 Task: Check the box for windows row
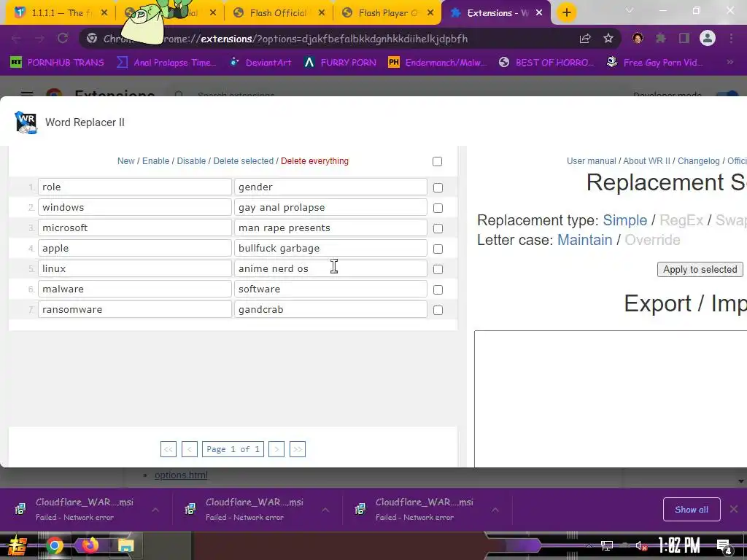click(x=438, y=208)
